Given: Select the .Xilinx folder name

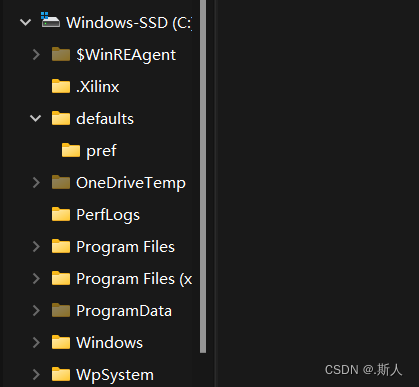Looking at the screenshot, I should (x=97, y=87).
